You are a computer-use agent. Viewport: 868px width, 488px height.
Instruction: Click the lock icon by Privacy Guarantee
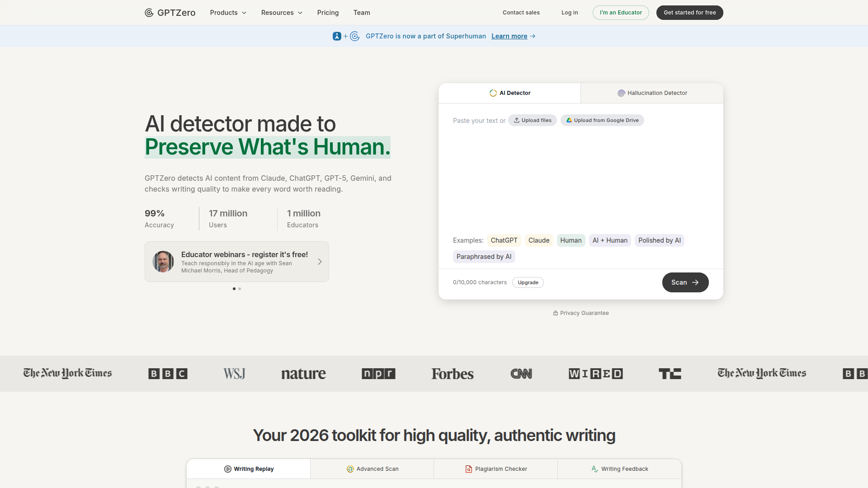tap(556, 313)
